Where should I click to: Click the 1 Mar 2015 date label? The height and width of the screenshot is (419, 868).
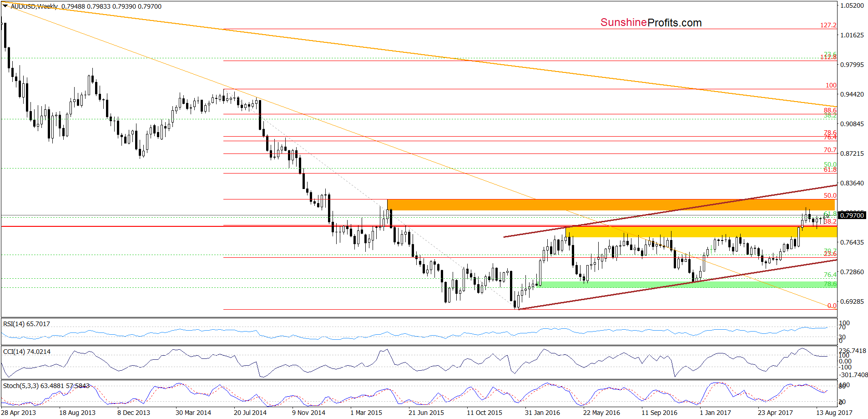tap(366, 413)
